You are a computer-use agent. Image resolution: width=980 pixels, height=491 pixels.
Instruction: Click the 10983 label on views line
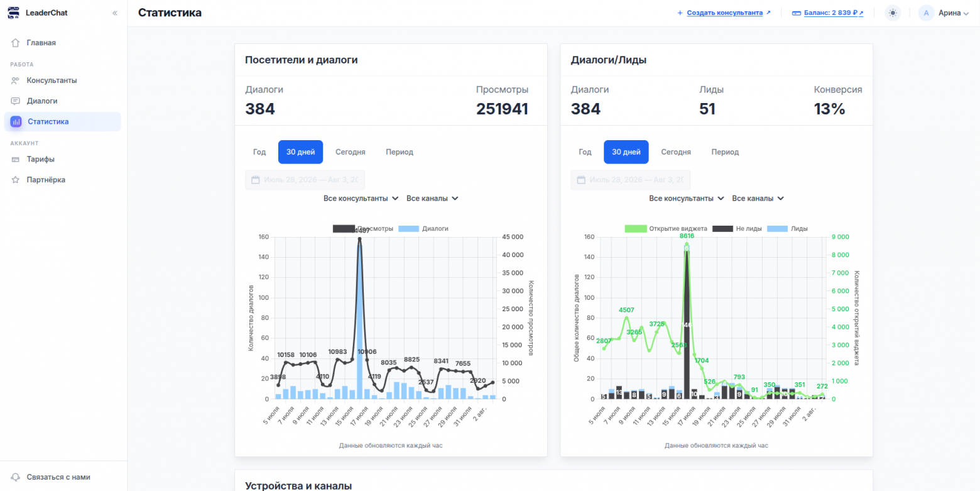337,351
